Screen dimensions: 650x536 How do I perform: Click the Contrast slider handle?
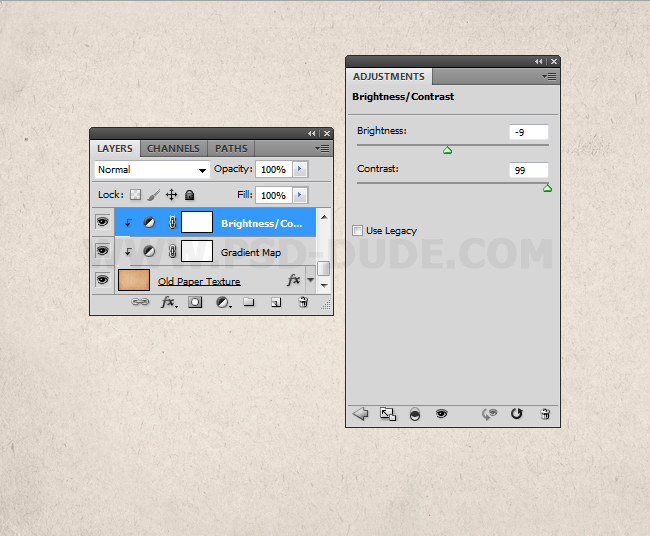point(547,188)
